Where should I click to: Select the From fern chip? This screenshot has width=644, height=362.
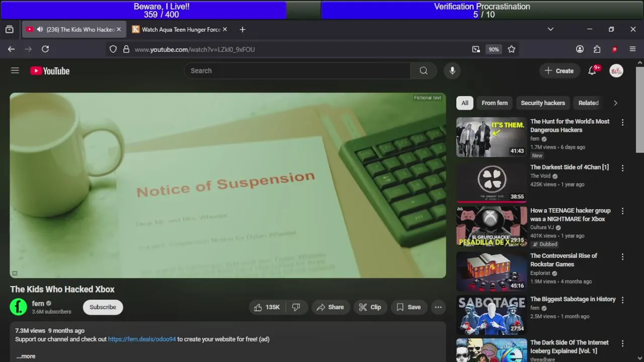point(495,103)
